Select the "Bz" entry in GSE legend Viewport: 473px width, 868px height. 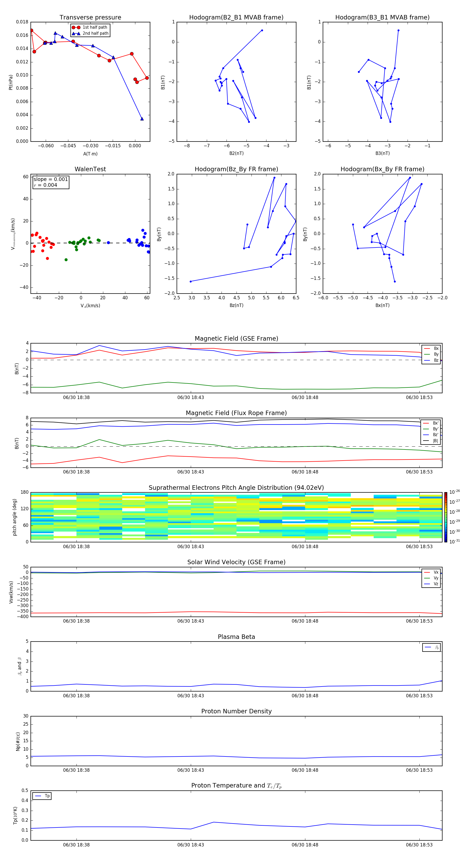[x=431, y=360]
